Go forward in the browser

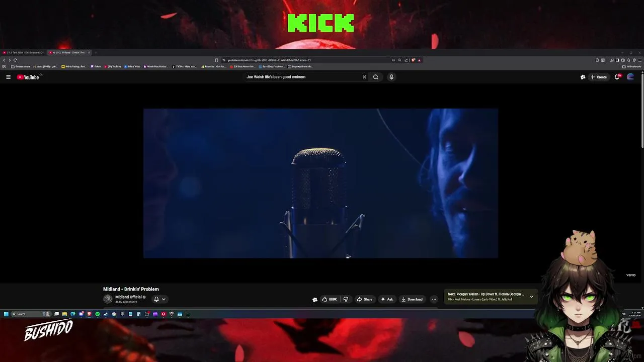coord(10,60)
